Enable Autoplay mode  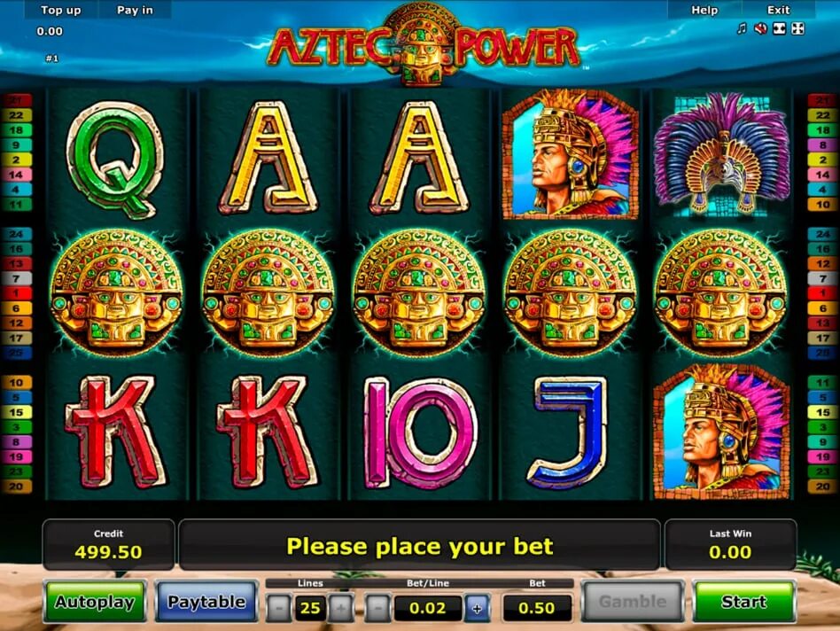click(x=95, y=602)
